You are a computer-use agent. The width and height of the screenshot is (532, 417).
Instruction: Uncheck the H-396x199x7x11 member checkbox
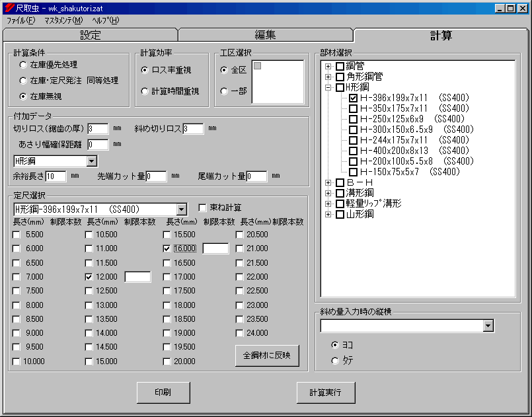click(x=353, y=98)
